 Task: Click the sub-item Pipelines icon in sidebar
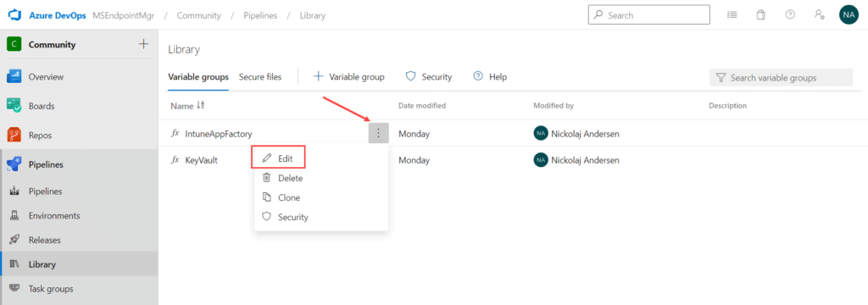[15, 191]
